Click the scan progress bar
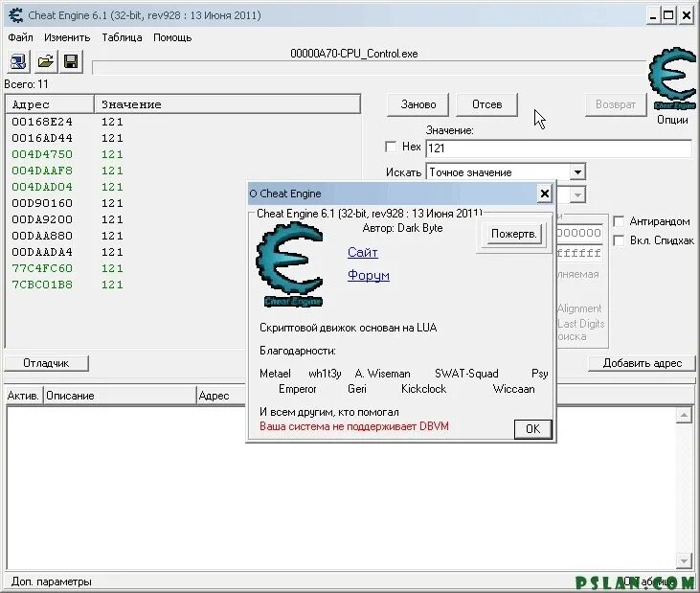 (369, 67)
